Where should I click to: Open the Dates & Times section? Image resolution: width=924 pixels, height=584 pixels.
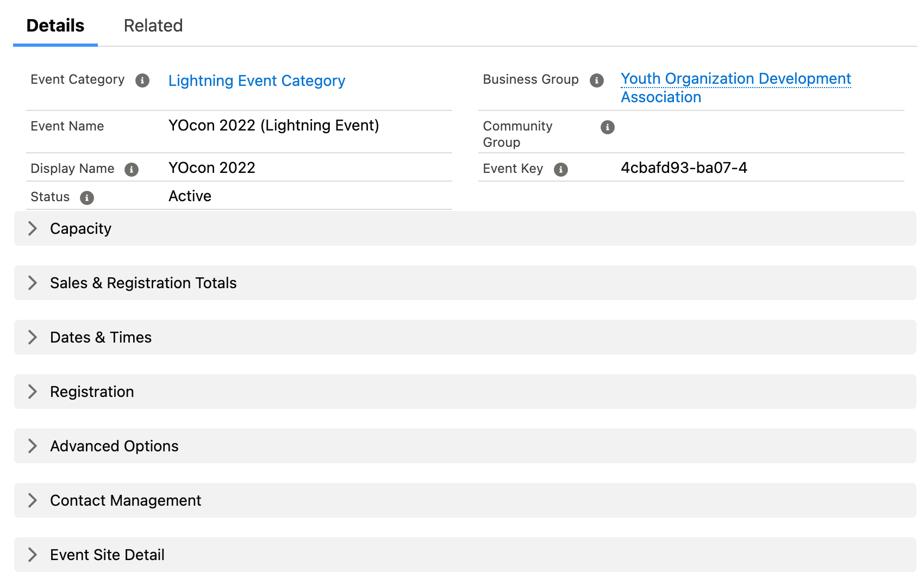coord(33,337)
